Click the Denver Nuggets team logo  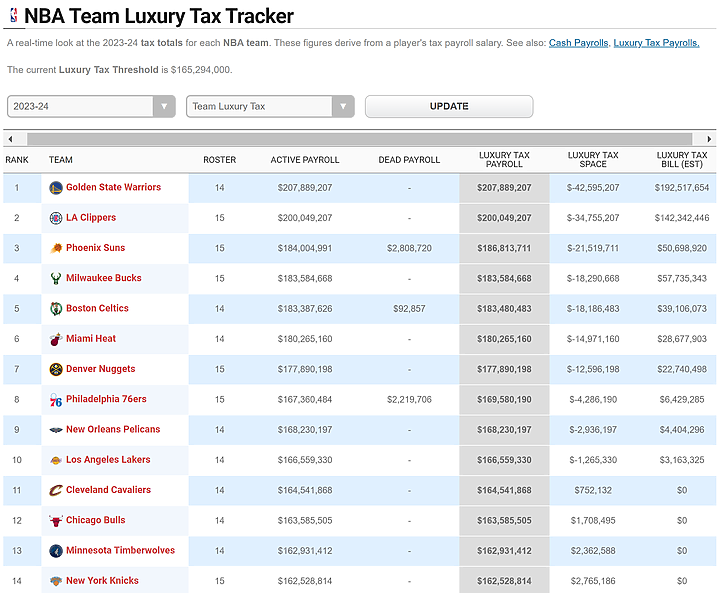coord(56,369)
